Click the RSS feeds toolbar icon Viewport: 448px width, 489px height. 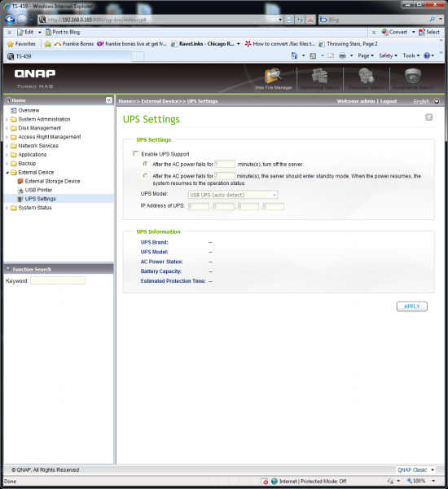click(x=313, y=55)
